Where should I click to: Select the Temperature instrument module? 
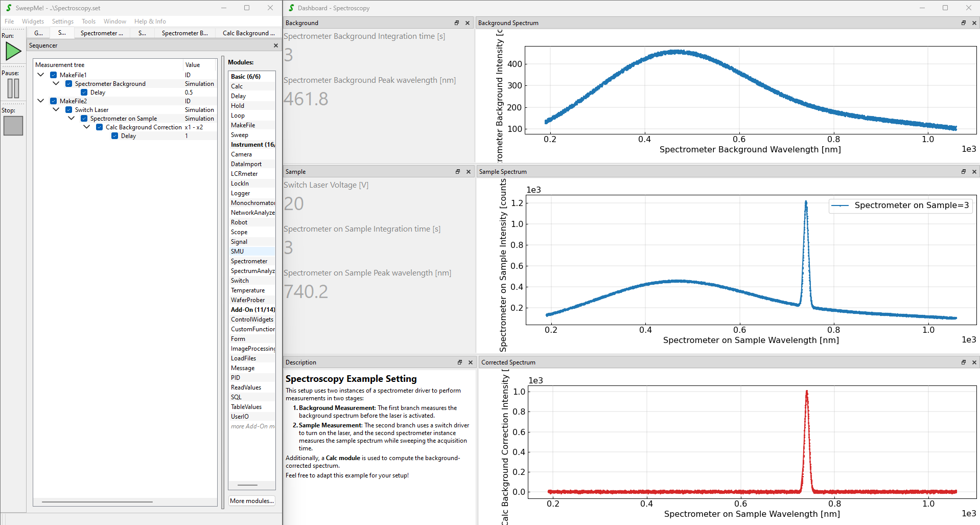252,290
